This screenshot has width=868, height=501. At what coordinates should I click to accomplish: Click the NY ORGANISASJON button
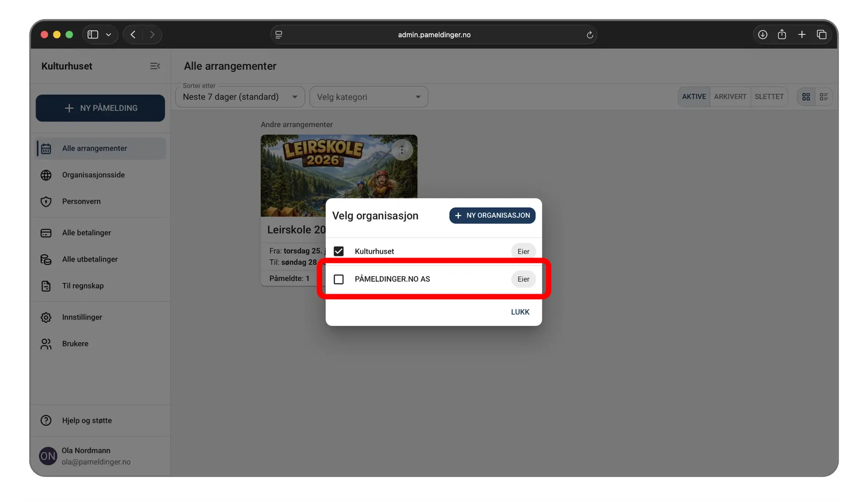492,216
